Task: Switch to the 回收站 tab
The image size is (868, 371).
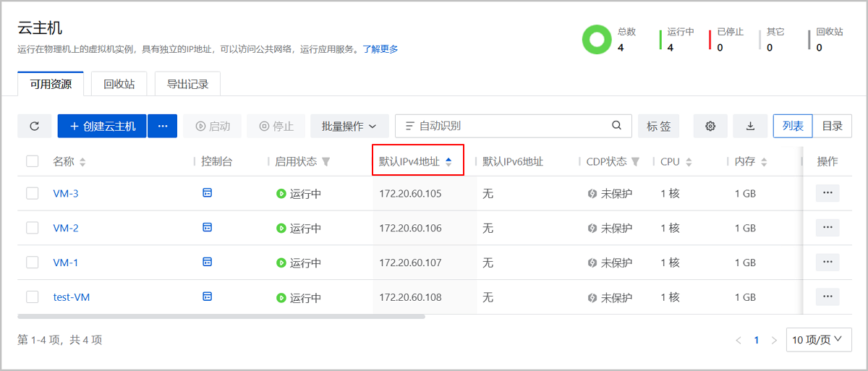Action: tap(114, 84)
